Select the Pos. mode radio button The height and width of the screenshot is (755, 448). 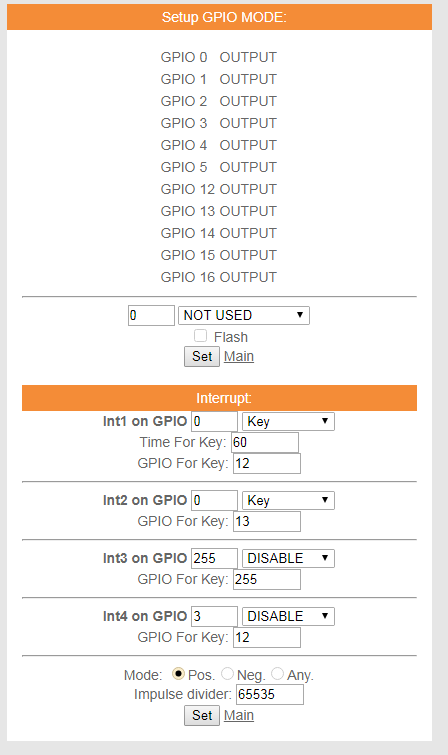(178, 674)
